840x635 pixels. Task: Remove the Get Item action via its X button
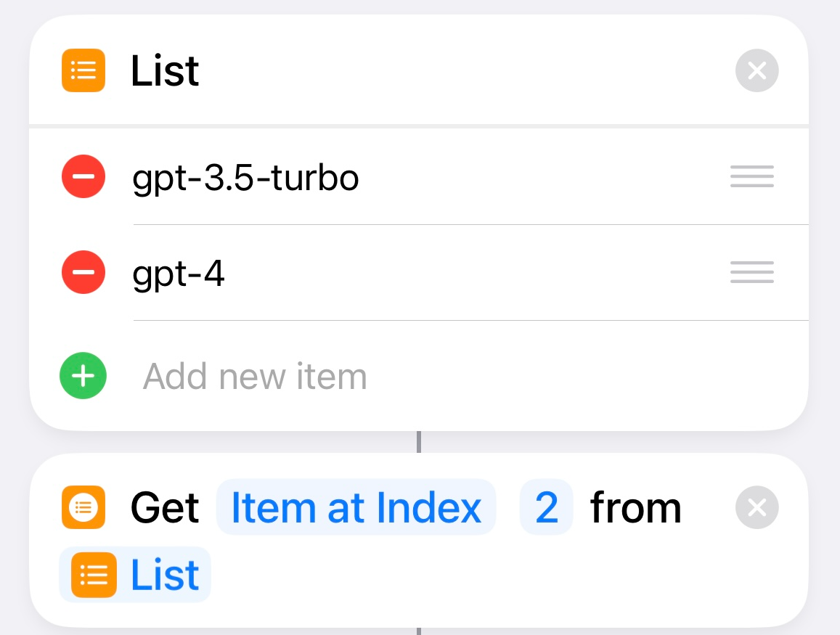coord(757,507)
